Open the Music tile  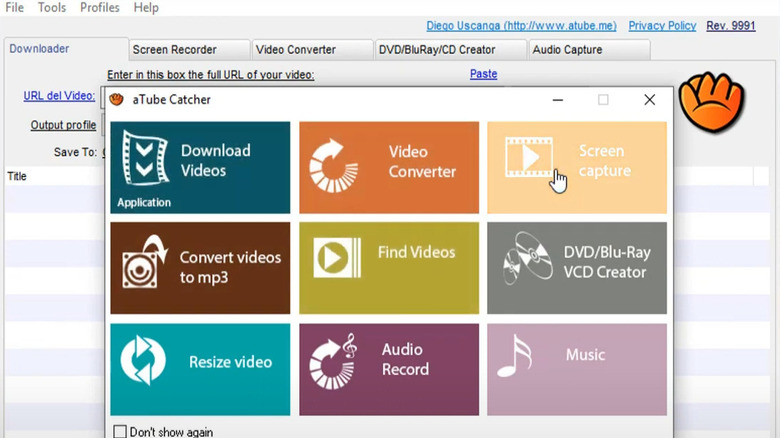577,368
